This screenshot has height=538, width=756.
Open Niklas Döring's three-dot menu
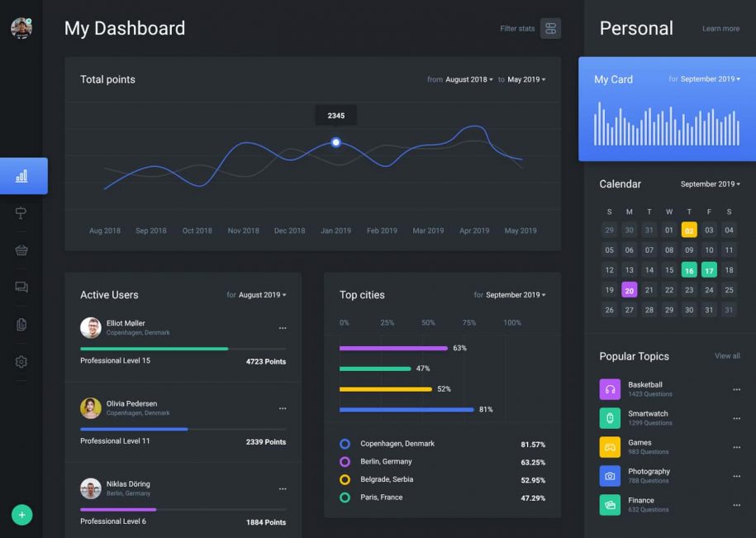pos(283,488)
